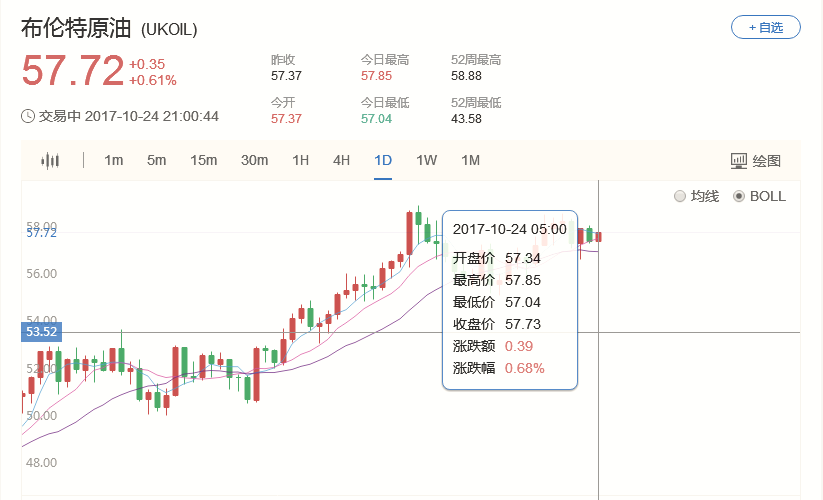Click the tooltip 涨跌额 0.39 row
This screenshot has height=500, width=823.
[493, 346]
